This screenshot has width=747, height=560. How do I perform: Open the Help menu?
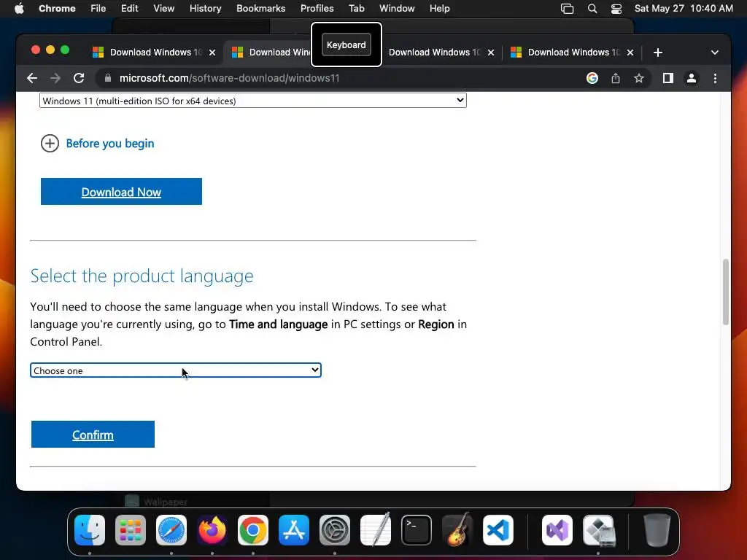439,8
